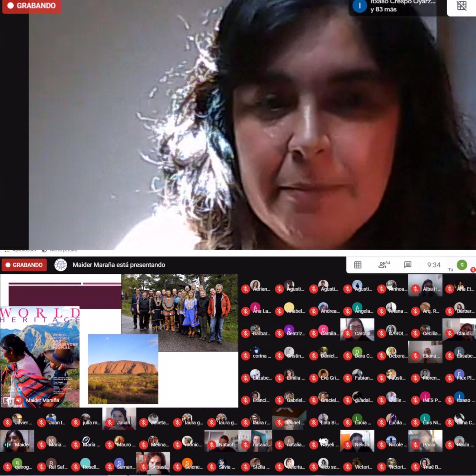
Task: Click the green 'q' Tú avatar
Action: (x=462, y=264)
